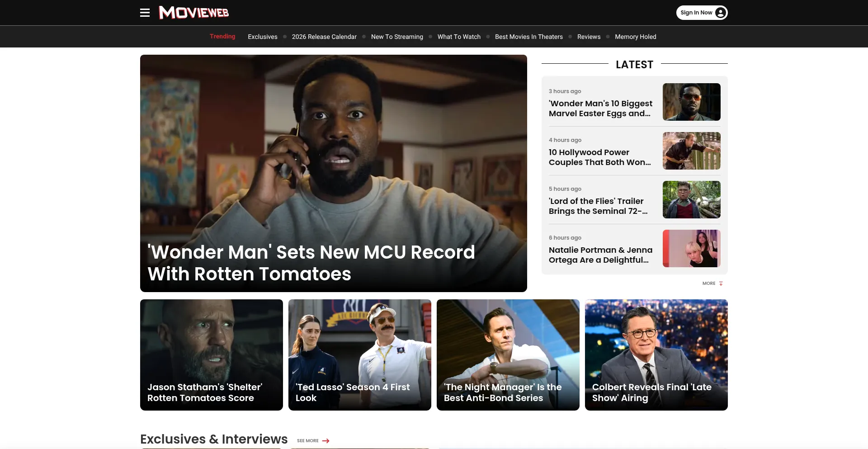The height and width of the screenshot is (449, 868).
Task: Read 10 Hollywood Power Couples article
Action: (x=600, y=157)
